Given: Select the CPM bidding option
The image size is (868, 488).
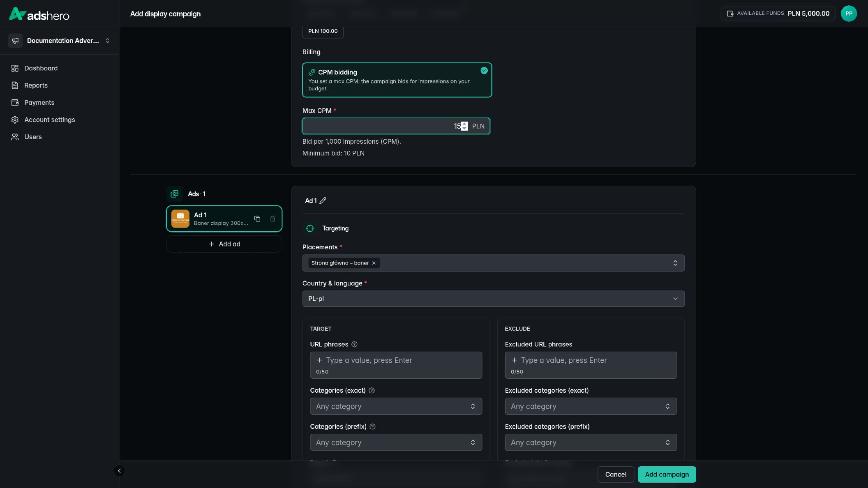Looking at the screenshot, I should pos(397,80).
